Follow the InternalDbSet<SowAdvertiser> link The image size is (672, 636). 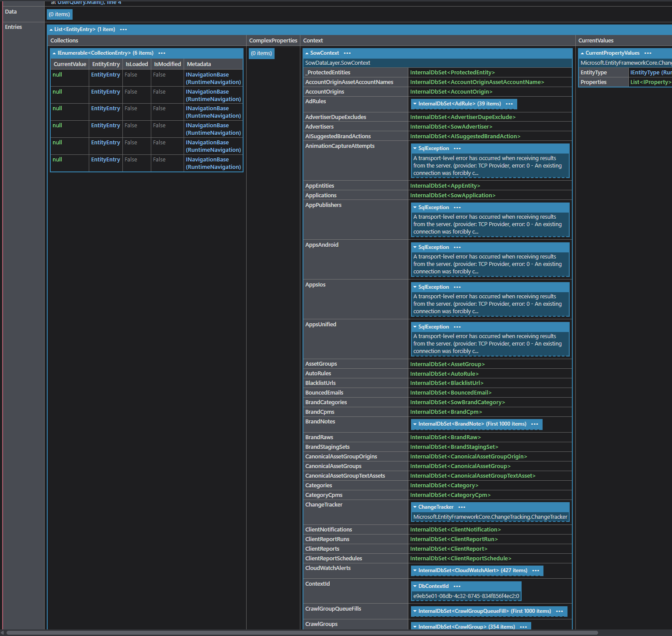pyautogui.click(x=451, y=127)
